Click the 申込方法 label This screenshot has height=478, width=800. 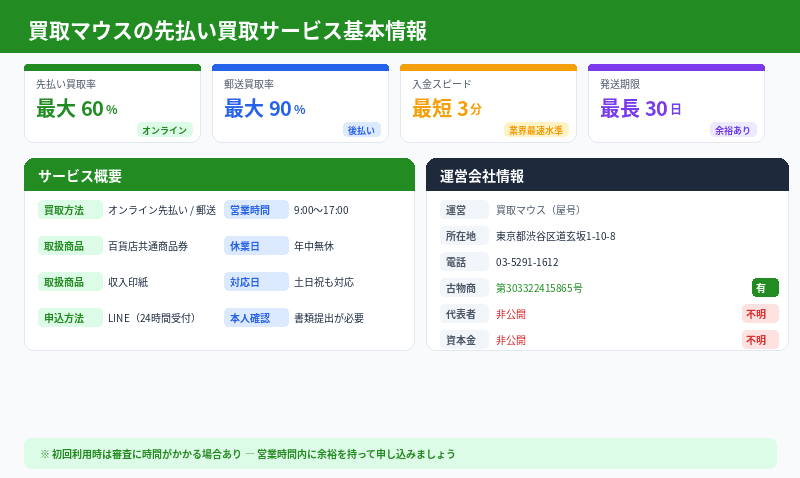click(70, 318)
